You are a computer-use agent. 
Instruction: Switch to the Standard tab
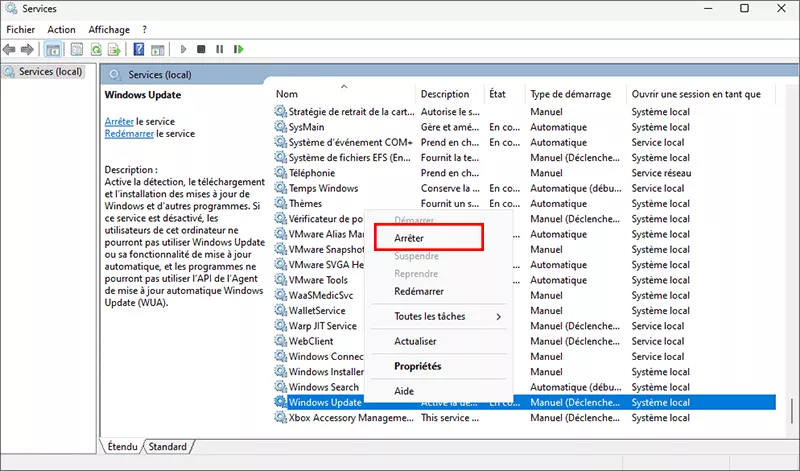coord(168,447)
